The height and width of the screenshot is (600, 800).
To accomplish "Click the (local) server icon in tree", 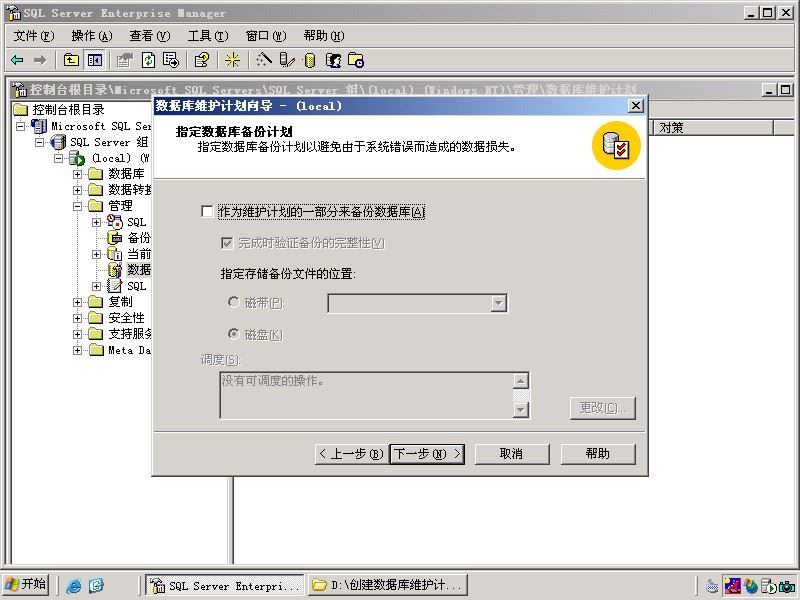I will coord(77,158).
